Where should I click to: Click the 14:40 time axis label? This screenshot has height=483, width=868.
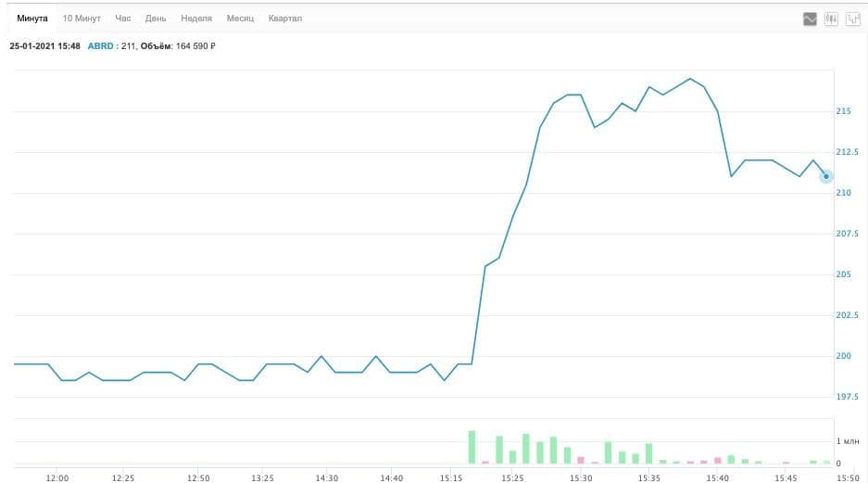[x=391, y=478]
